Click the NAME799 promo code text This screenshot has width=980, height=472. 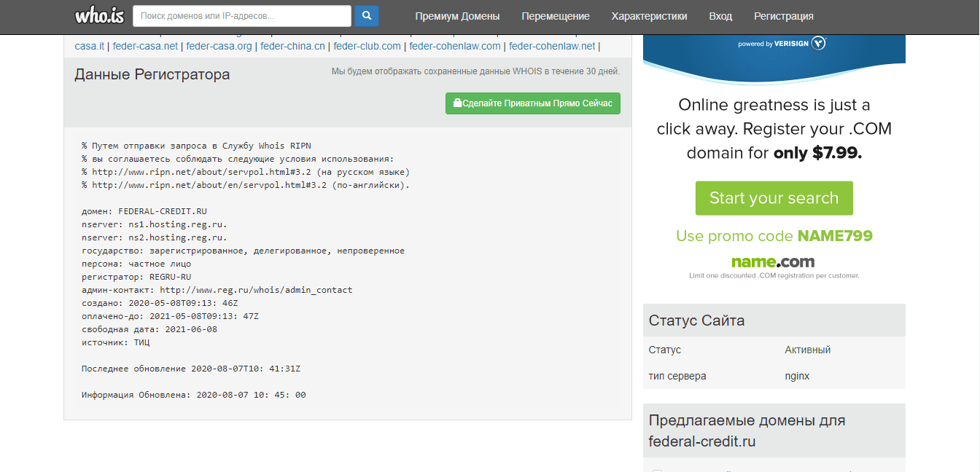[835, 236]
